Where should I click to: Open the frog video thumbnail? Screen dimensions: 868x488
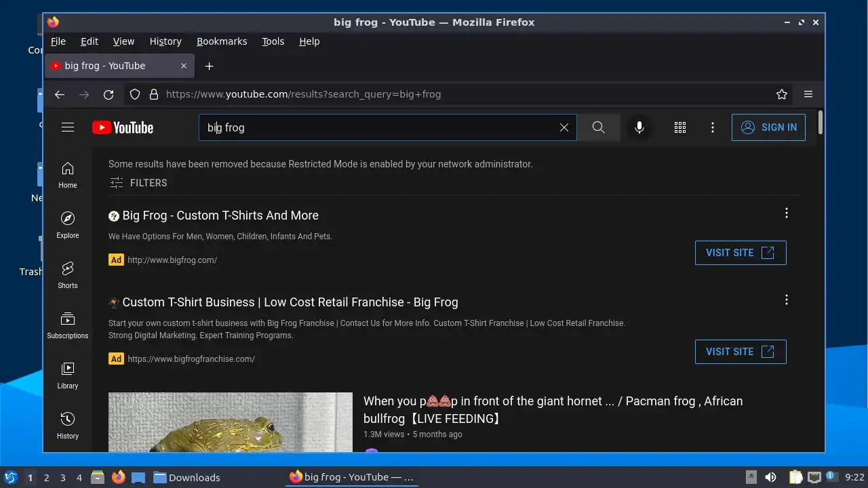click(x=231, y=422)
